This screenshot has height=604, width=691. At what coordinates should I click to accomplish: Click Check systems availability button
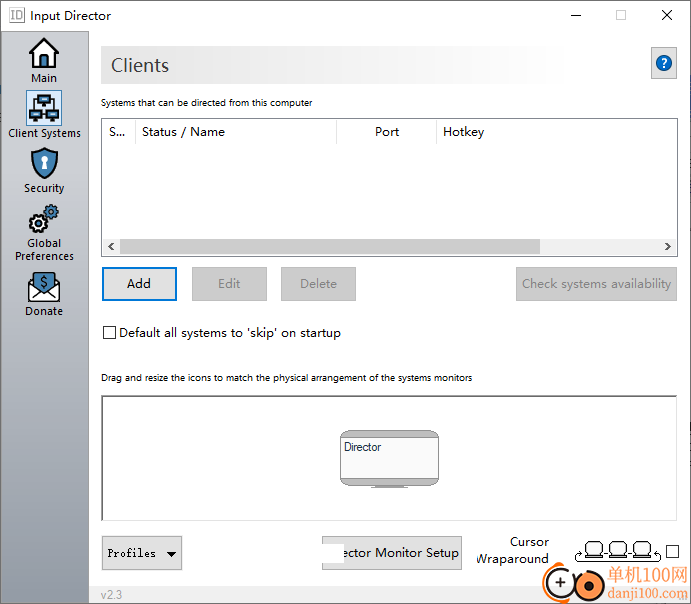coord(596,284)
